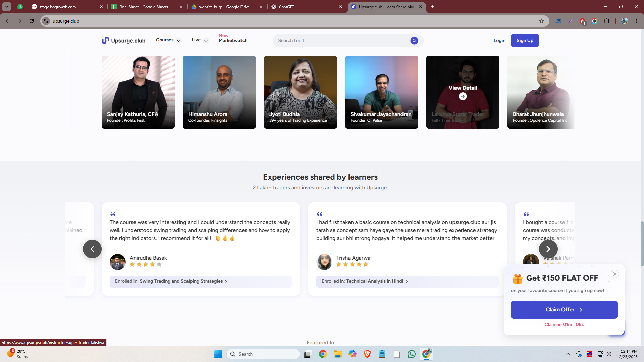Viewport: 644px width, 362px height.
Task: Expand the Courses dropdown
Action: click(x=168, y=40)
